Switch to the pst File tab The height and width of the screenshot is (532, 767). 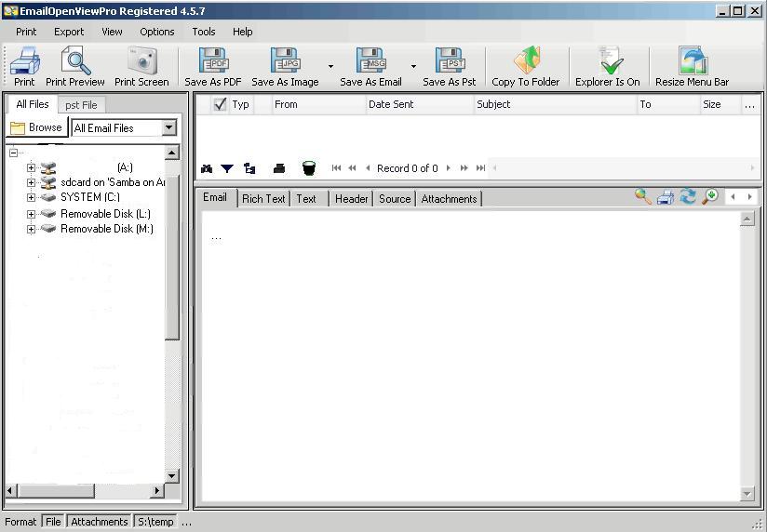pos(81,105)
